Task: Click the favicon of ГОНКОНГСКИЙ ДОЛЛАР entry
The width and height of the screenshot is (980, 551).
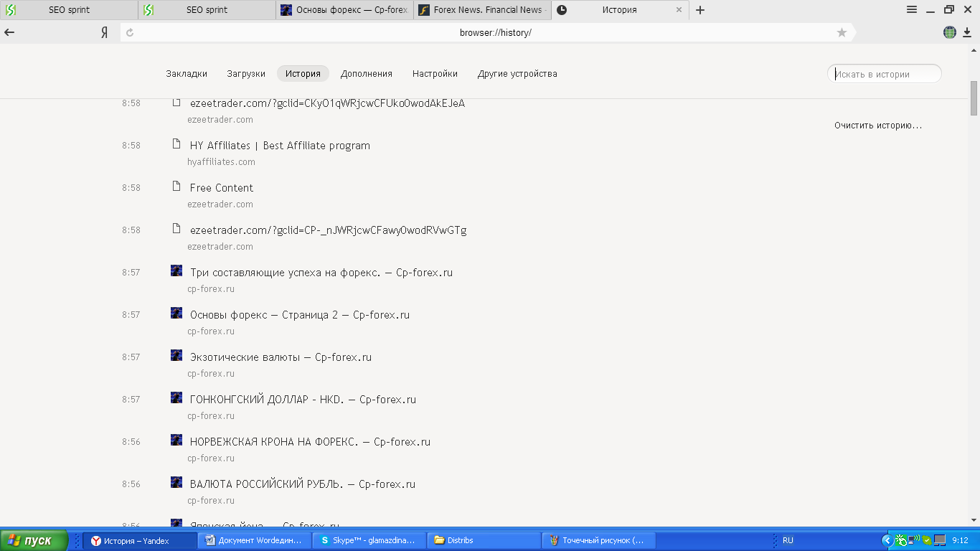Action: [176, 397]
